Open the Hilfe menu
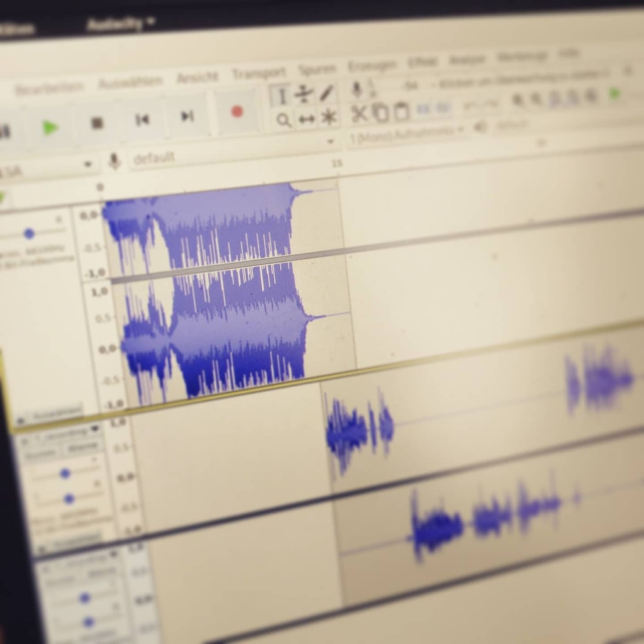This screenshot has width=644, height=644. point(569,53)
